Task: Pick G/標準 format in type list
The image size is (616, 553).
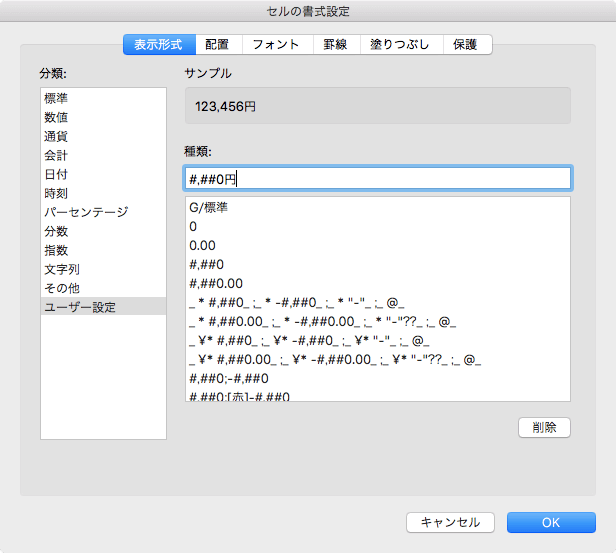Action: [x=378, y=207]
